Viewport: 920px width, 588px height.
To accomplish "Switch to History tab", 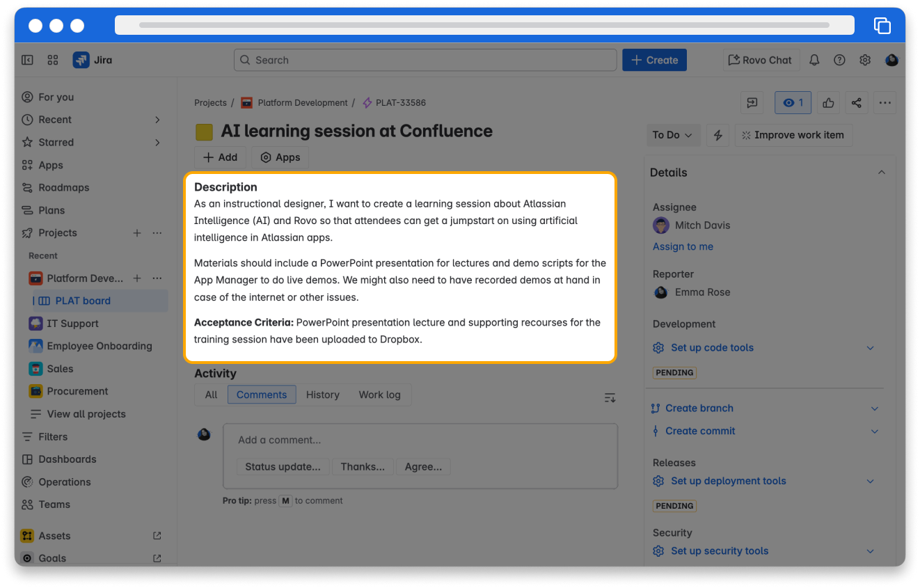I will tap(323, 395).
